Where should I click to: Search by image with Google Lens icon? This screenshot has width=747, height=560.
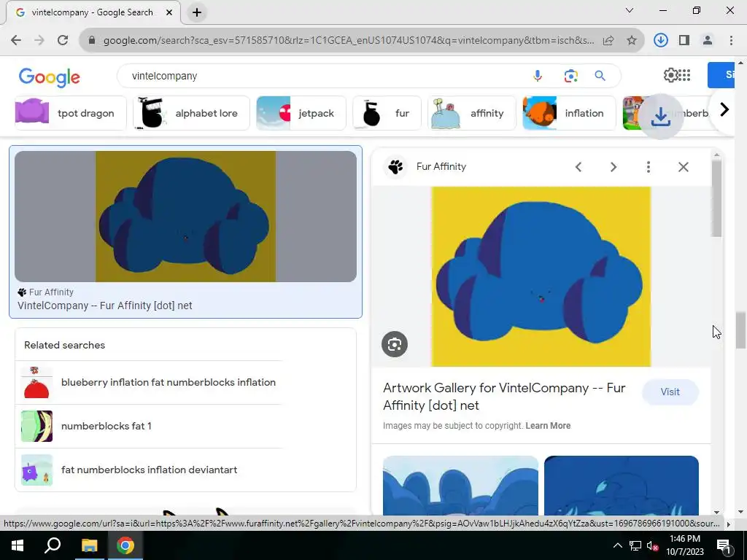click(x=570, y=76)
